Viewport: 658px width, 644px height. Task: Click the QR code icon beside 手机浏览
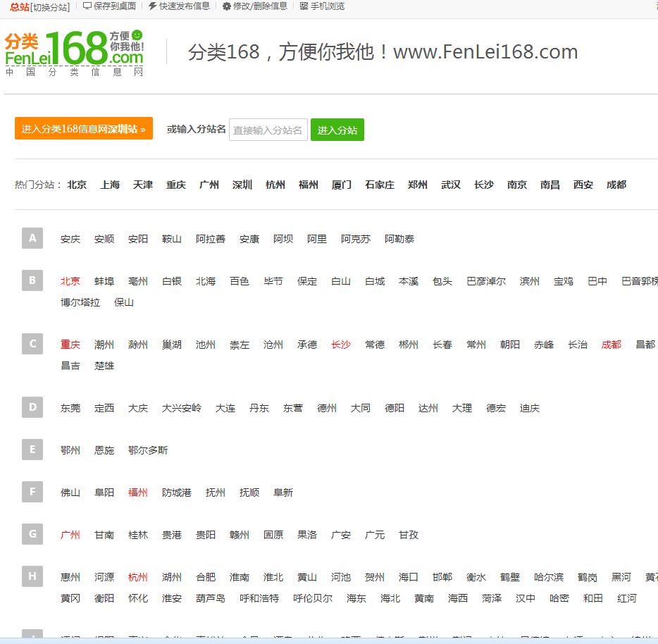pyautogui.click(x=304, y=6)
